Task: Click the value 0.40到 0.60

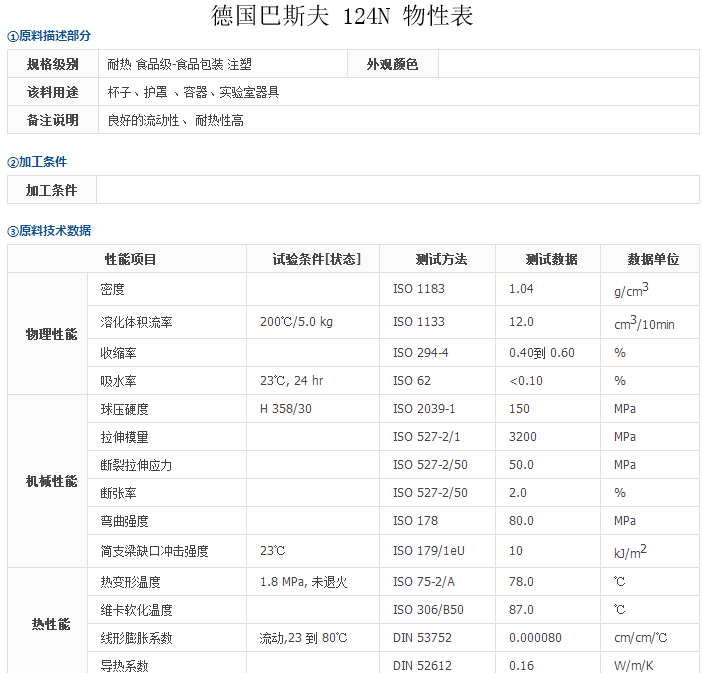Action: 542,353
